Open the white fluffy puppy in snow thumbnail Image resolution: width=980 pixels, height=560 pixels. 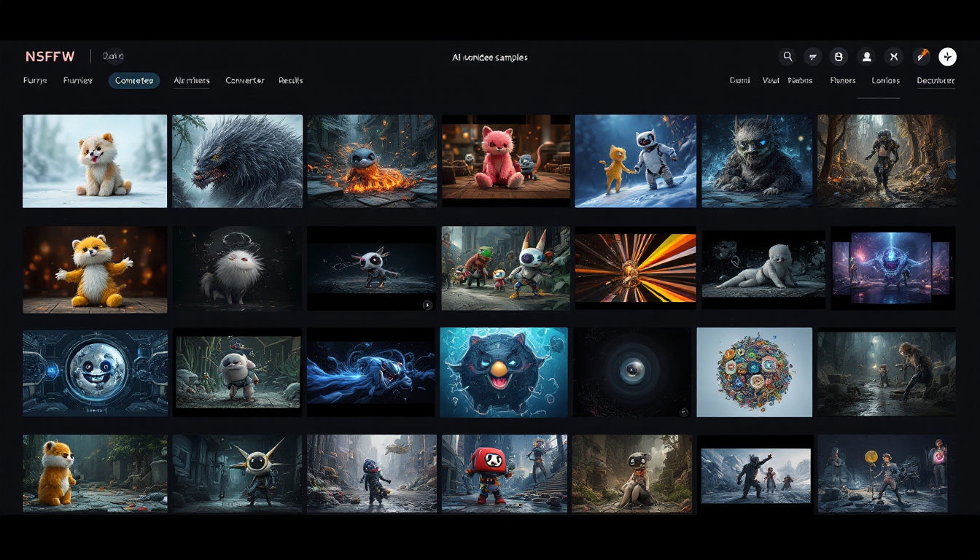point(95,161)
